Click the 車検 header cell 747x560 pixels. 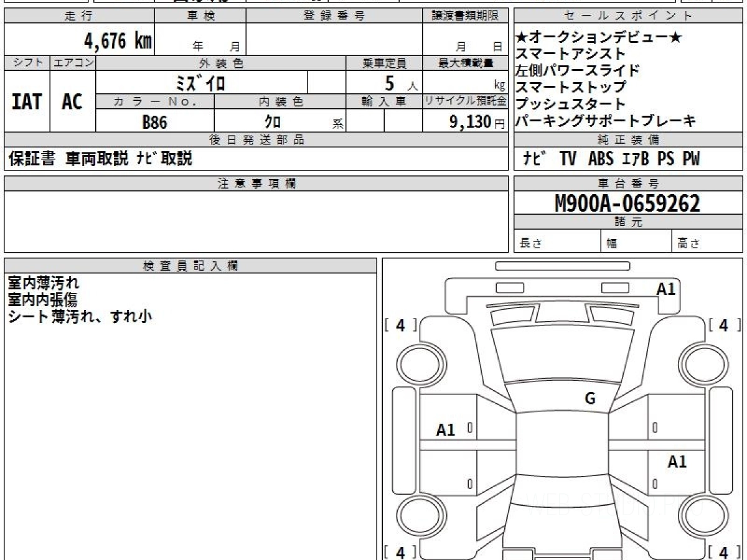coord(200,16)
